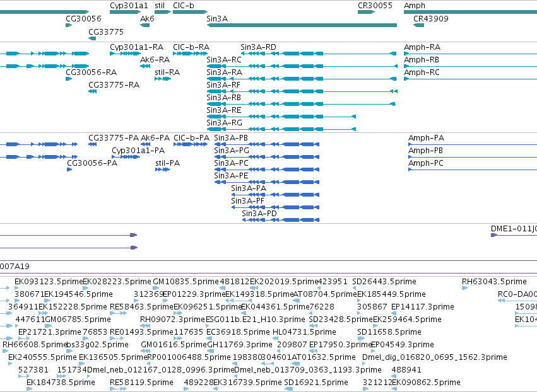The height and width of the screenshot is (392, 537).
Task: Click the Amph gene label
Action: pyautogui.click(x=415, y=6)
